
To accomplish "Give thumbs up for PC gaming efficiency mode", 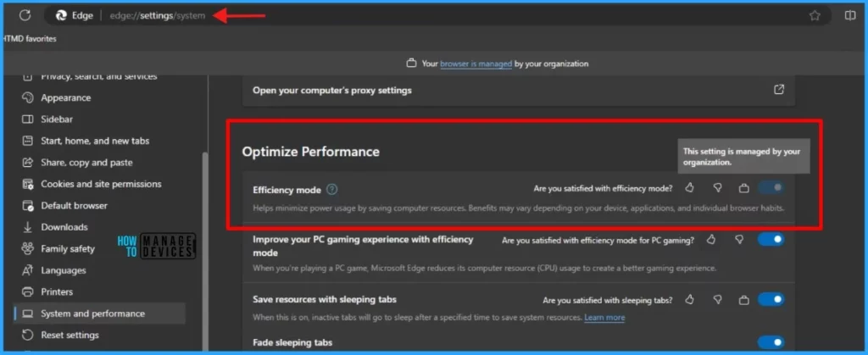I will click(711, 240).
